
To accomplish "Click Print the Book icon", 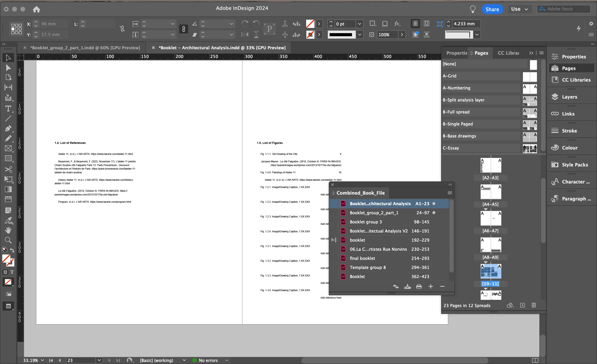I will 419,287.
